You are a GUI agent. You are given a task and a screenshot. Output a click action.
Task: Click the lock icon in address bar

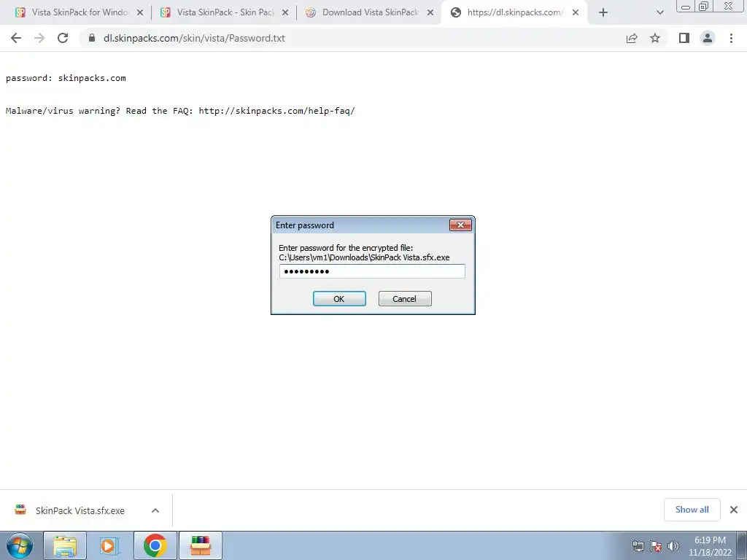(92, 38)
